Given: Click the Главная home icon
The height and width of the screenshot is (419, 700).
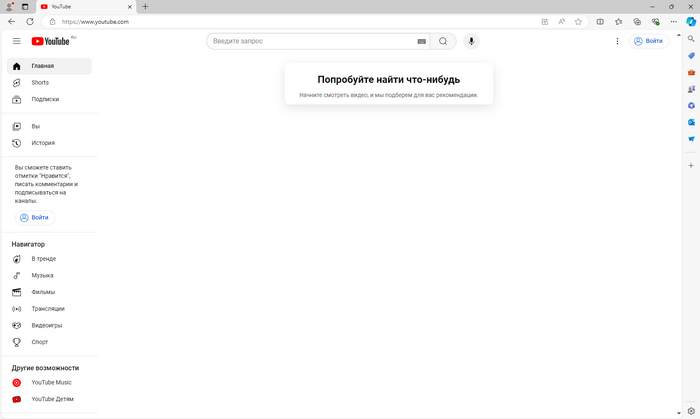Looking at the screenshot, I should coord(17,66).
